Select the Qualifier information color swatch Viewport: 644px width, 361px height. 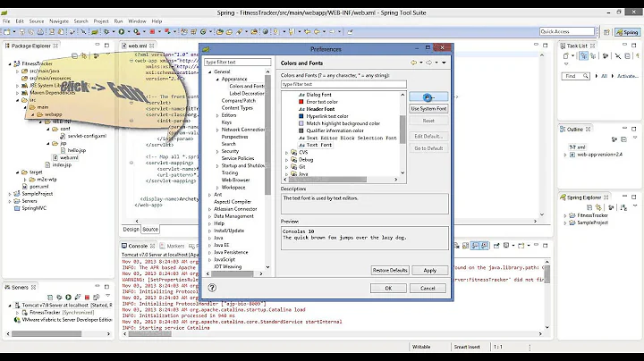pos(301,130)
